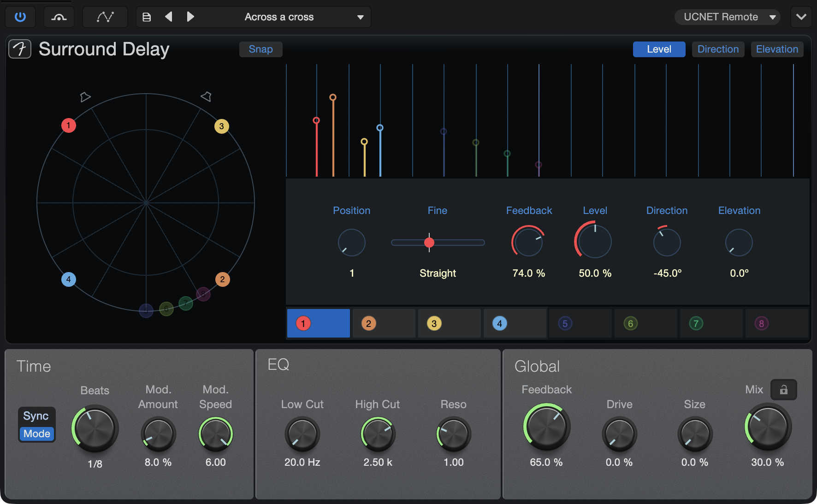The image size is (817, 504).
Task: Select tap 2 node in the surround circle
Action: 223,279
